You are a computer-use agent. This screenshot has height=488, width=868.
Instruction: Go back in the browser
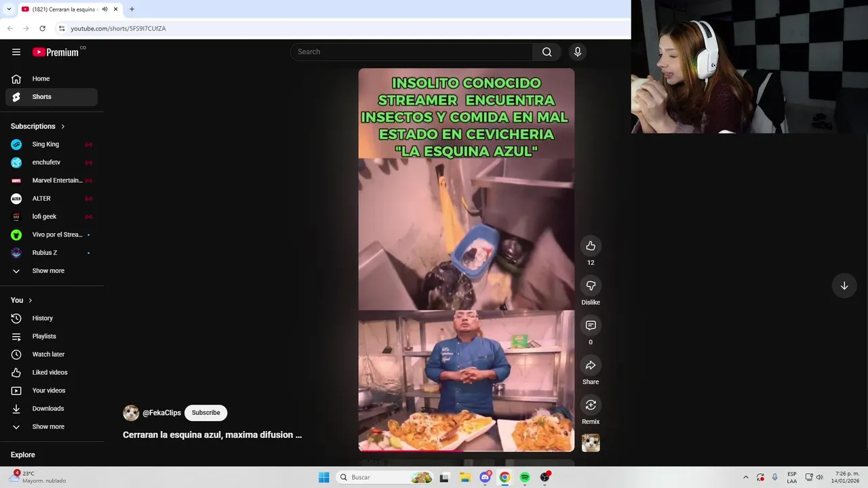[x=9, y=28]
